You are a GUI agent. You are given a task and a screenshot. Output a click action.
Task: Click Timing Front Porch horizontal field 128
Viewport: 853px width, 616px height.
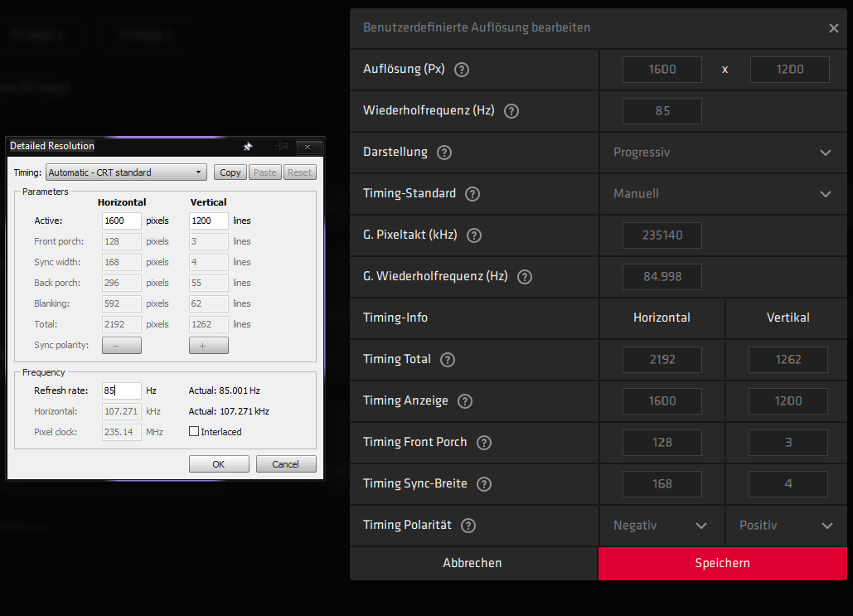click(x=662, y=443)
